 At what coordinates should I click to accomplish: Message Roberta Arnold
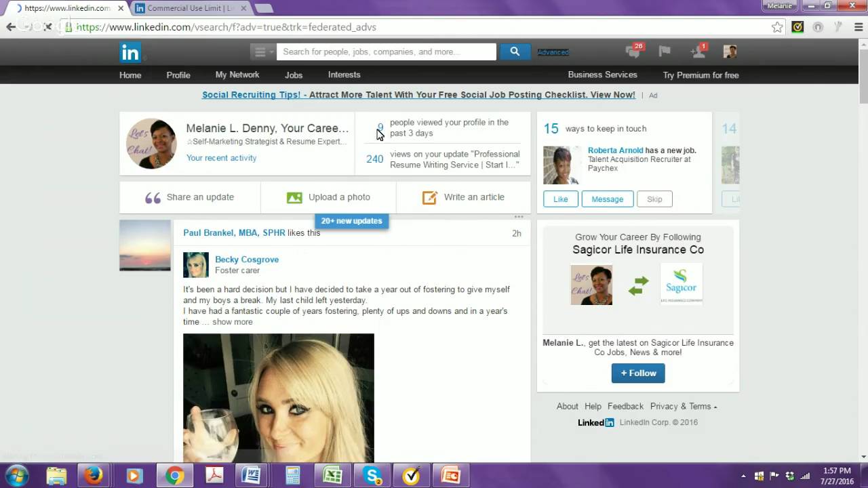(x=607, y=199)
